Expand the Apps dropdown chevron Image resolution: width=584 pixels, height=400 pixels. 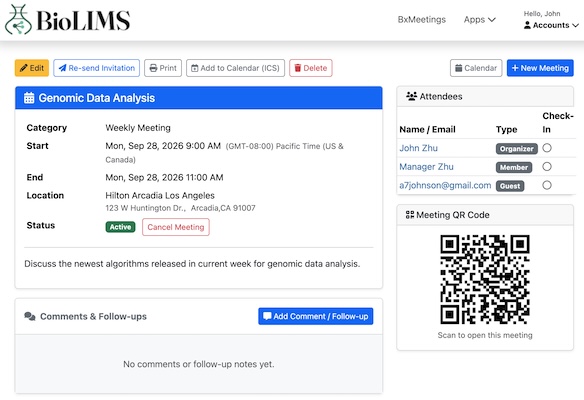pyautogui.click(x=492, y=20)
